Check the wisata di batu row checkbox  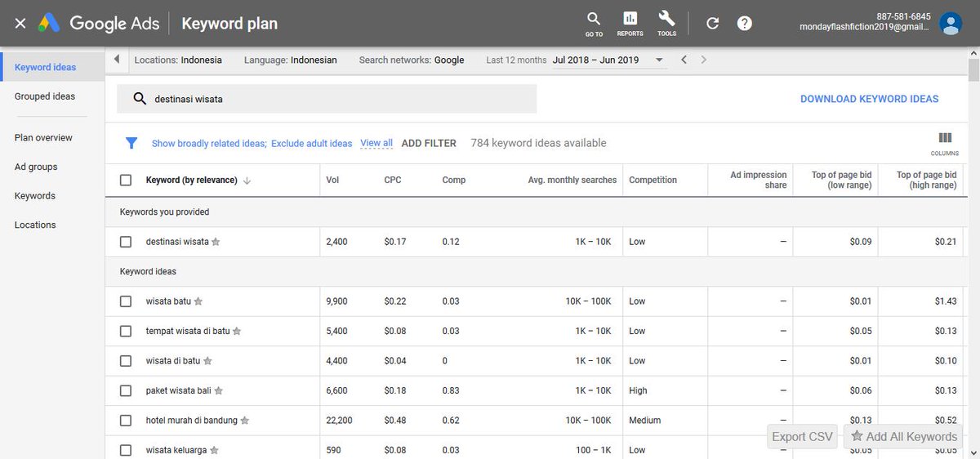pyautogui.click(x=126, y=361)
